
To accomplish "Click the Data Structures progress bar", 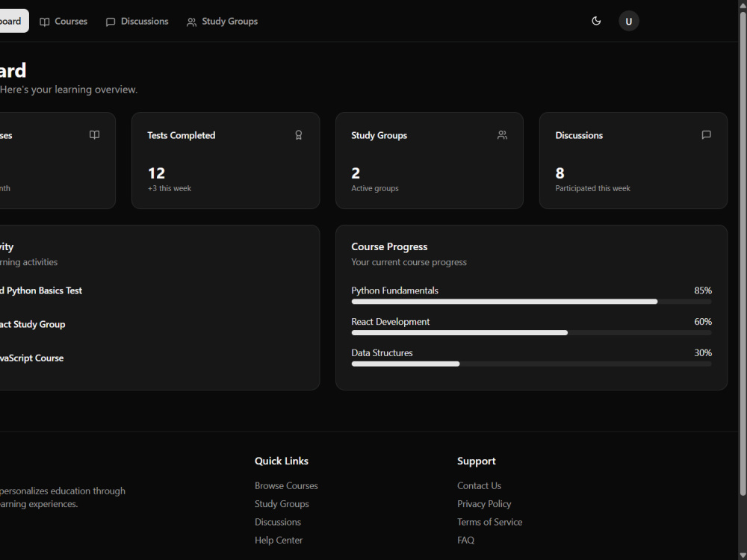I will coord(532,364).
